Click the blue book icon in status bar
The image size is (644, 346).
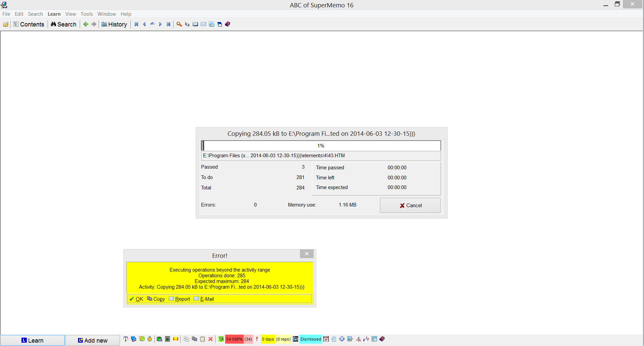(x=134, y=339)
